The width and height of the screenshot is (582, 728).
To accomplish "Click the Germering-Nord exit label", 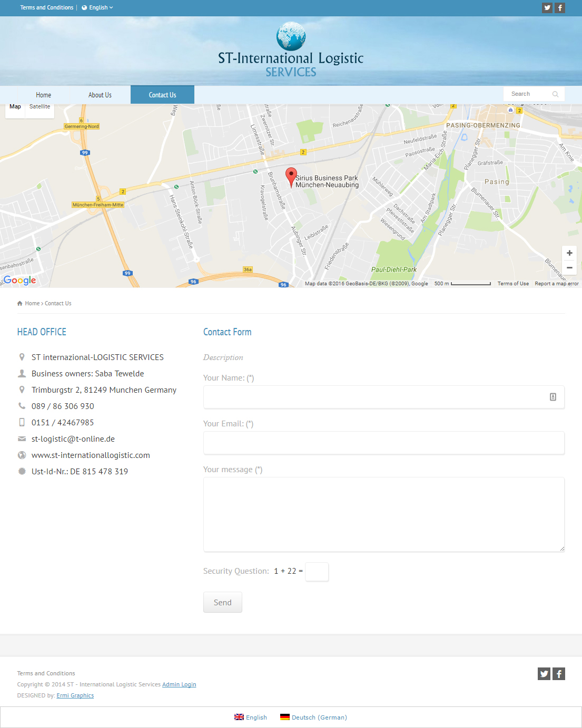I will tap(82, 126).
